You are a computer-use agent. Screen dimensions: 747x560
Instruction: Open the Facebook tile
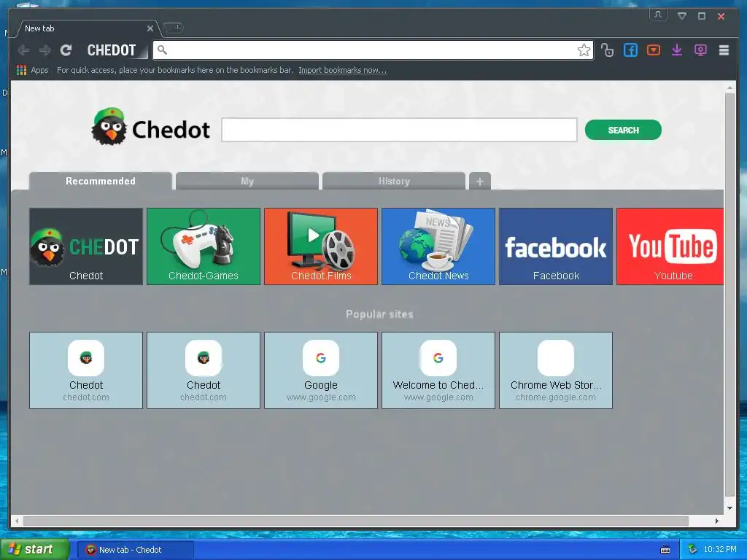(556, 246)
